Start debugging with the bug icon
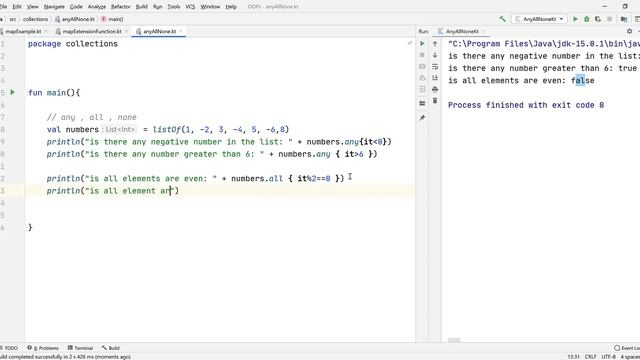The width and height of the screenshot is (640, 360). pos(587,19)
